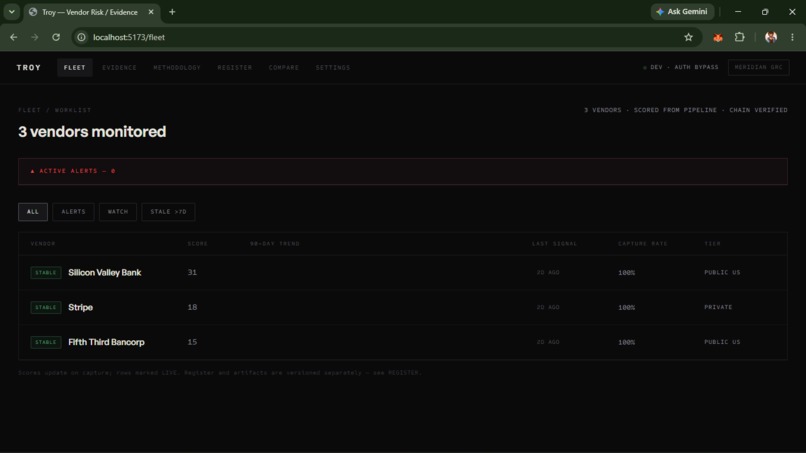
Task: Click the browser forward arrow
Action: (34, 37)
